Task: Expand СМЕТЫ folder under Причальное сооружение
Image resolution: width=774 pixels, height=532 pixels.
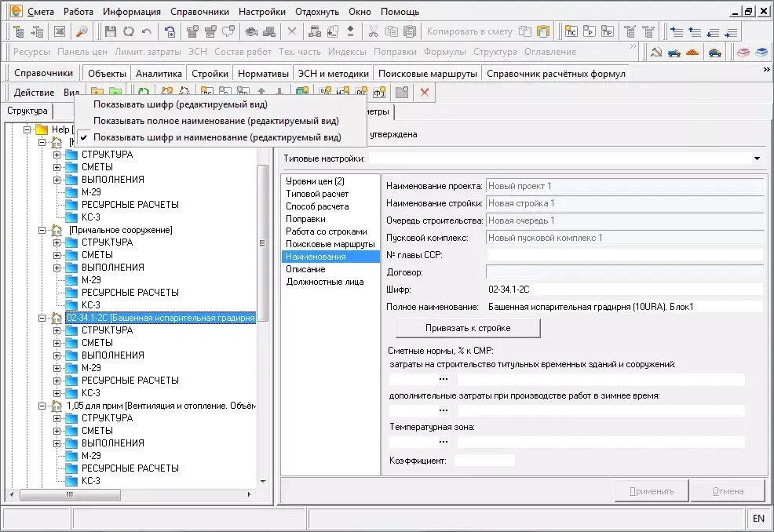Action: [57, 255]
